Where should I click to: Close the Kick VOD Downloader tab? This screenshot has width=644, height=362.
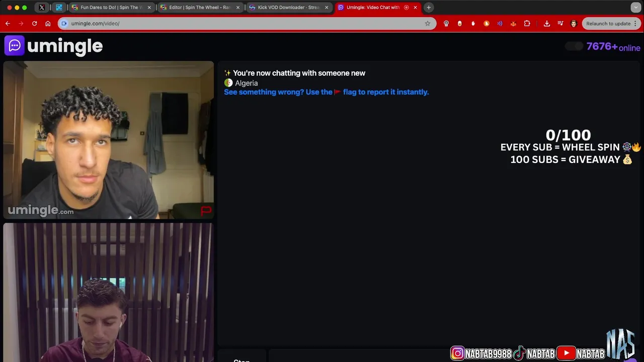coord(327,8)
